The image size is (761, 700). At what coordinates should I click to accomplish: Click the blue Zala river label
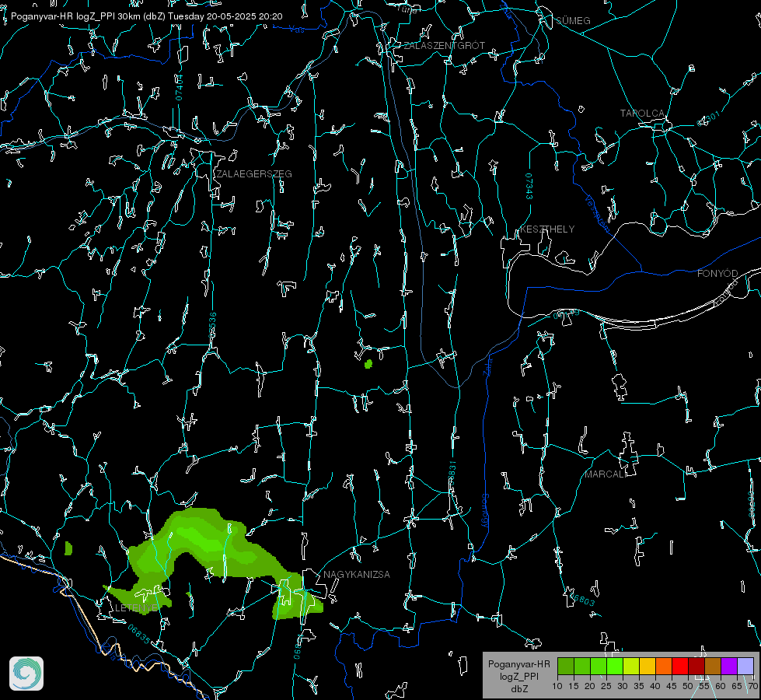coord(488,366)
